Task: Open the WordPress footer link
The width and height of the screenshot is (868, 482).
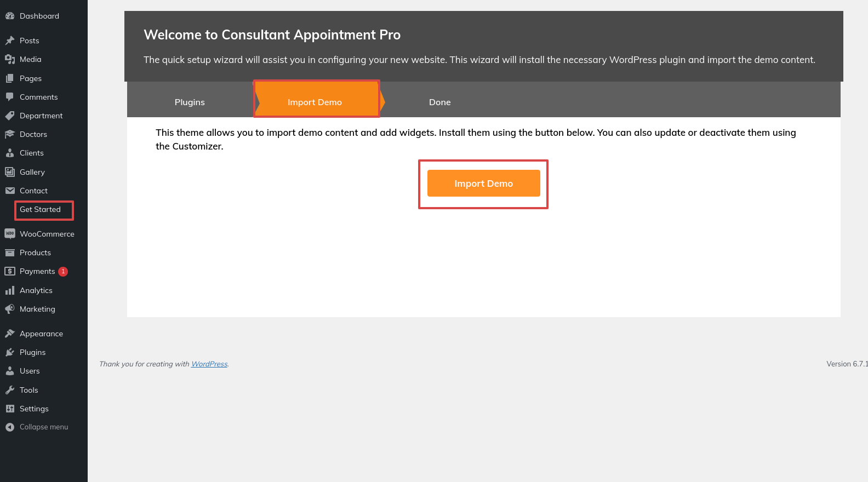Action: pyautogui.click(x=209, y=364)
